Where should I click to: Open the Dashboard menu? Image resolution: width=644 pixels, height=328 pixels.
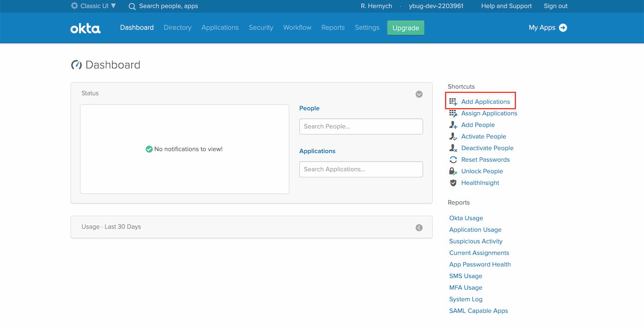tap(137, 28)
